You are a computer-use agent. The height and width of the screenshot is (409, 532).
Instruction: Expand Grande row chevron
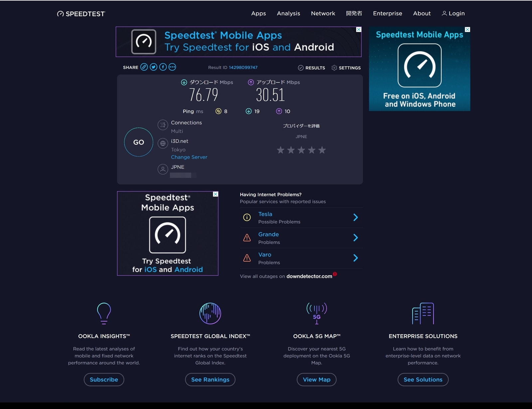(355, 238)
